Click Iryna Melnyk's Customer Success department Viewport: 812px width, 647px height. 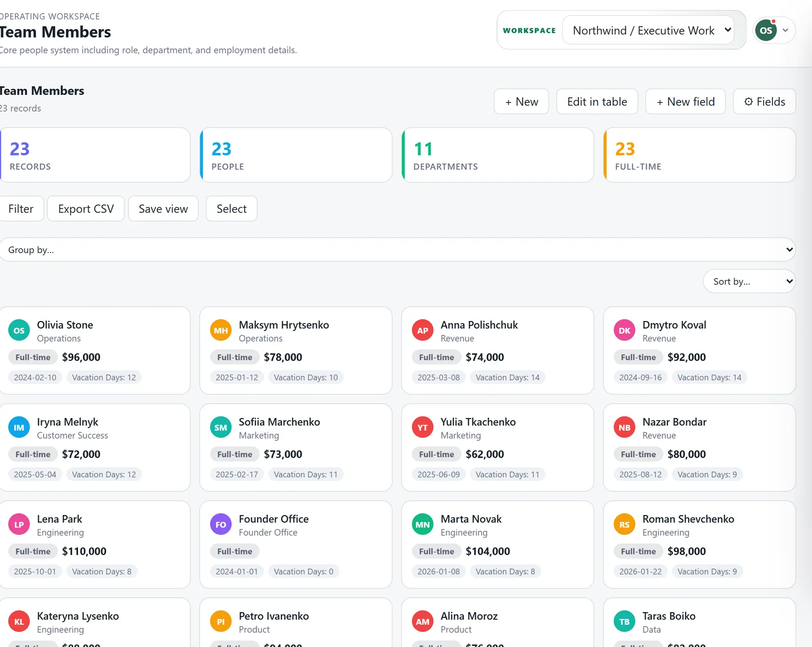(73, 436)
